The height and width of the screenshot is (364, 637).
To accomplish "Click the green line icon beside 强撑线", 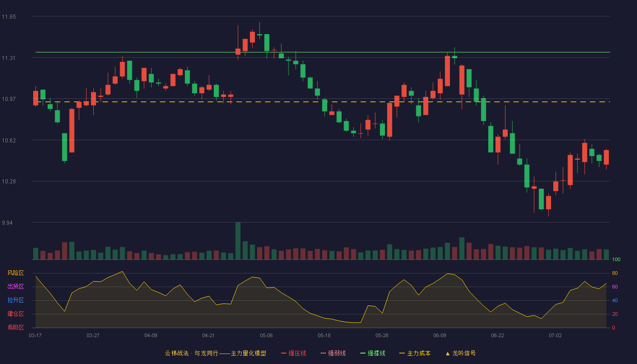I will pyautogui.click(x=363, y=354).
